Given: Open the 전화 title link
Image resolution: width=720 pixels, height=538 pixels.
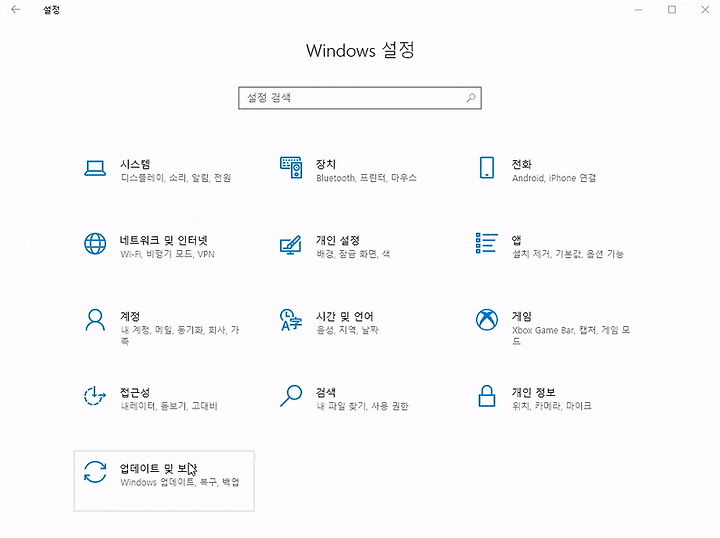Looking at the screenshot, I should pyautogui.click(x=522, y=164).
